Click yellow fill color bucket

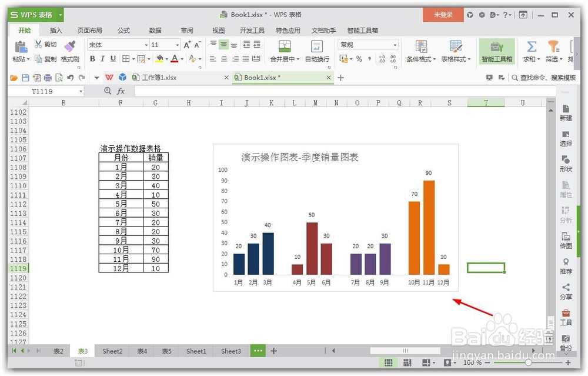pos(160,58)
